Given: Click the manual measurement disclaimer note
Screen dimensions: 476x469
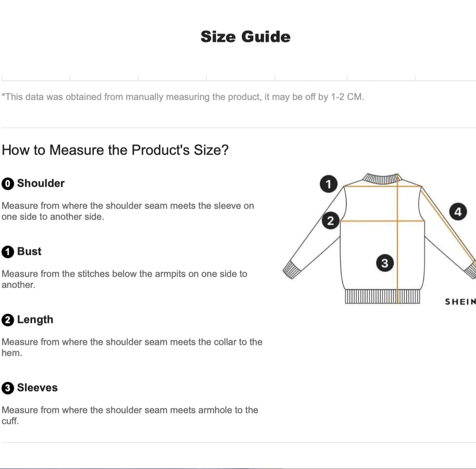Looking at the screenshot, I should [x=183, y=97].
